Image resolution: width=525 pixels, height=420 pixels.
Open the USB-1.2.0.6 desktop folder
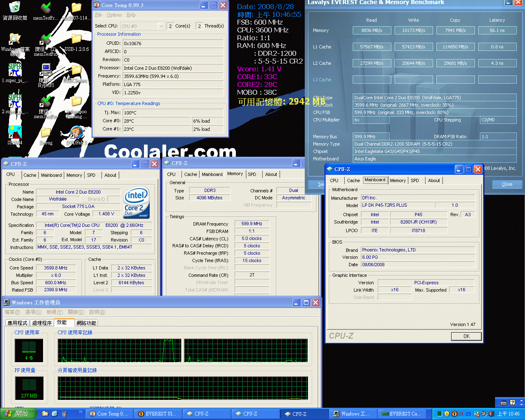77,43
